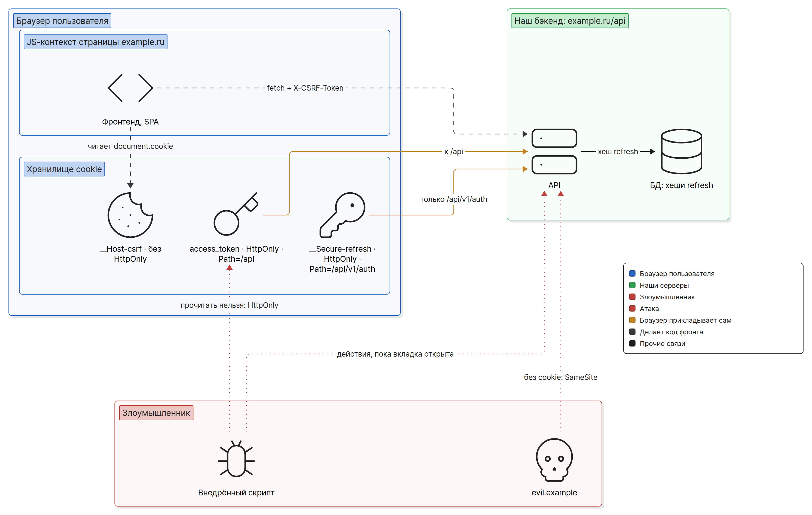Click the API server icon
This screenshot has width=812, height=515.
pos(554,151)
